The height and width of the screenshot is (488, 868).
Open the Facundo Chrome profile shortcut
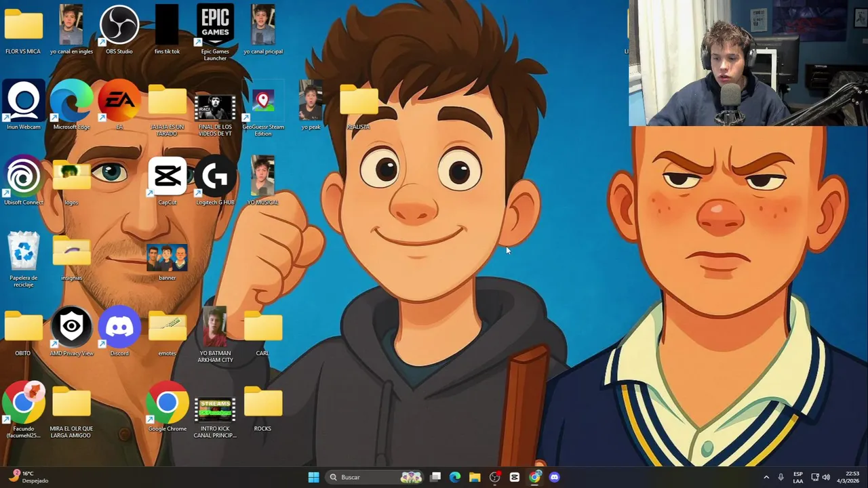coord(23,410)
